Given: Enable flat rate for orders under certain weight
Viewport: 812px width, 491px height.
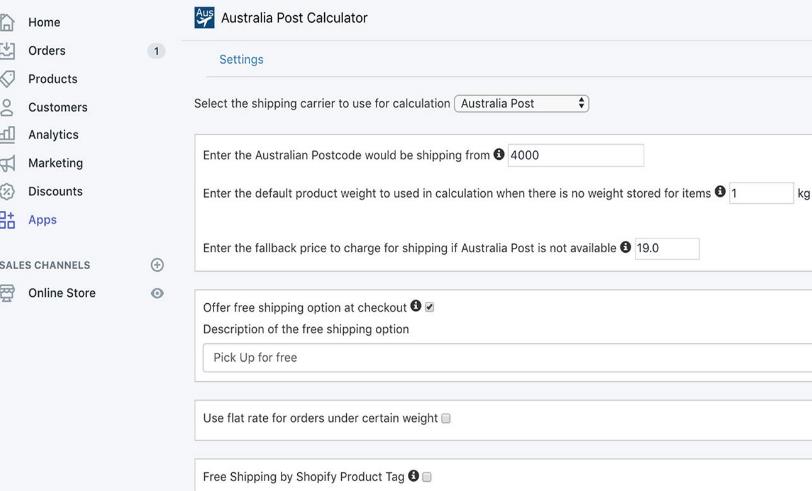Looking at the screenshot, I should 446,418.
